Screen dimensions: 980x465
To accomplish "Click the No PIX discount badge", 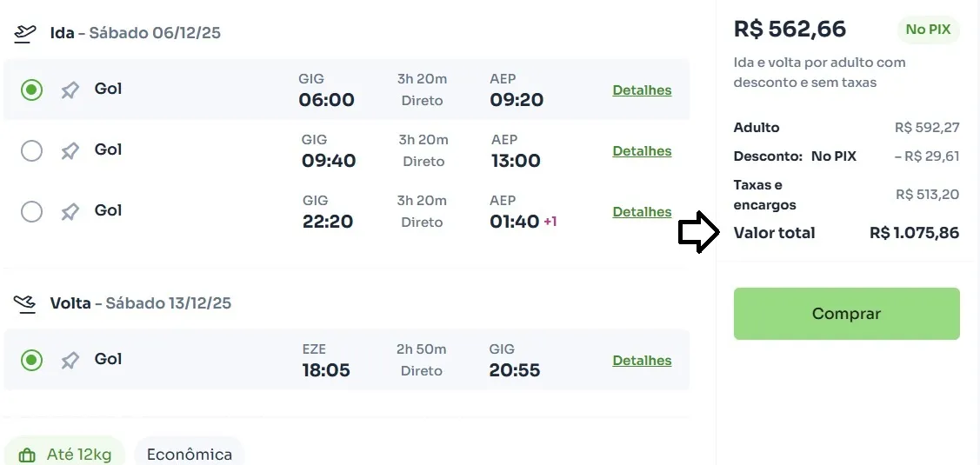I will [928, 30].
